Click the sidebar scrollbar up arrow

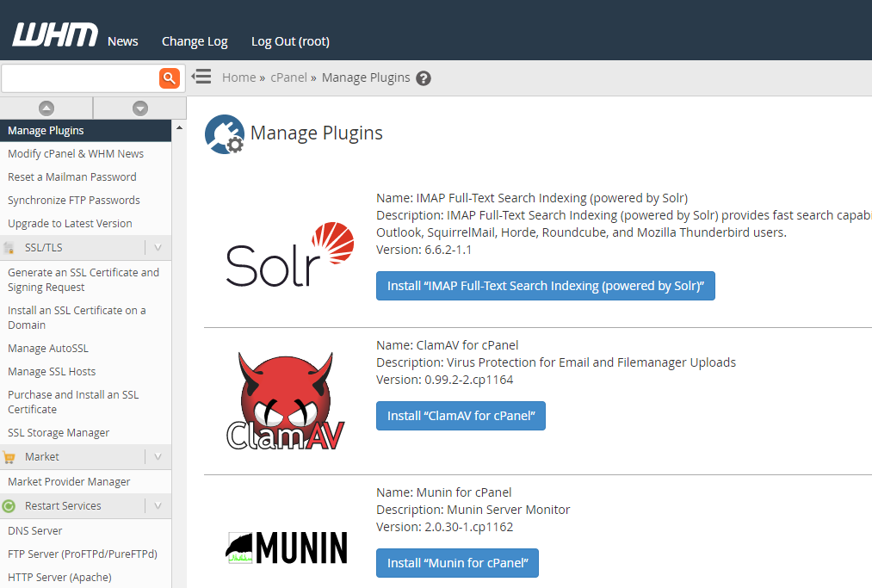pos(179,128)
